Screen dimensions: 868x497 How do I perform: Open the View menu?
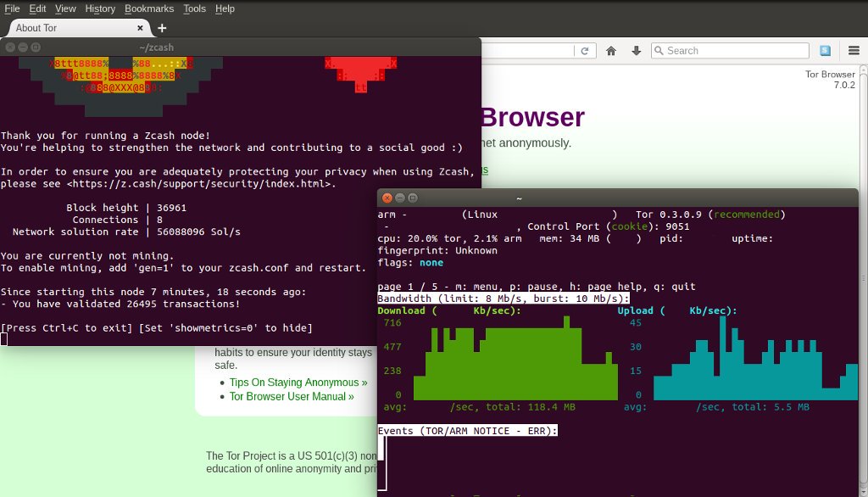click(65, 8)
